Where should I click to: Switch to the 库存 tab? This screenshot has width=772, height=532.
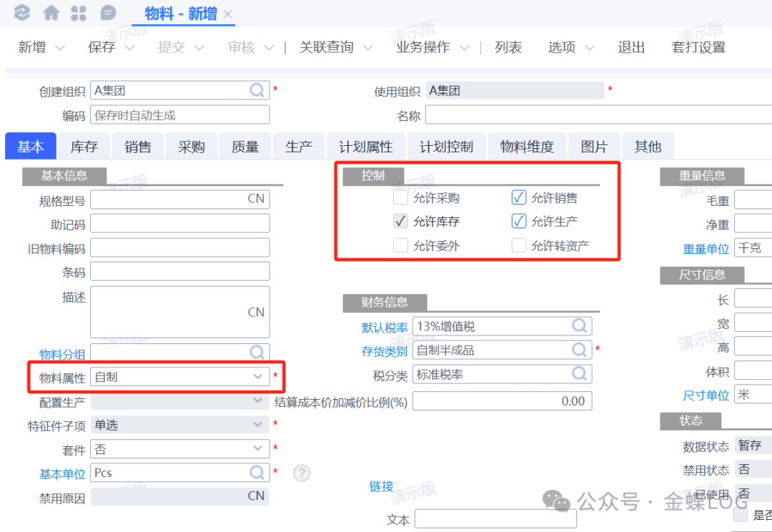coord(84,147)
